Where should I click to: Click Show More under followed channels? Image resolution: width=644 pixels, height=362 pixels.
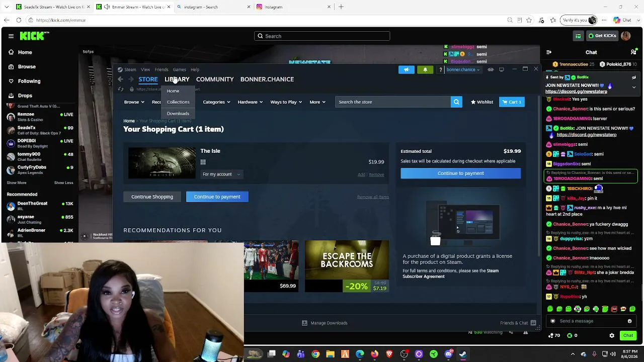click(17, 183)
